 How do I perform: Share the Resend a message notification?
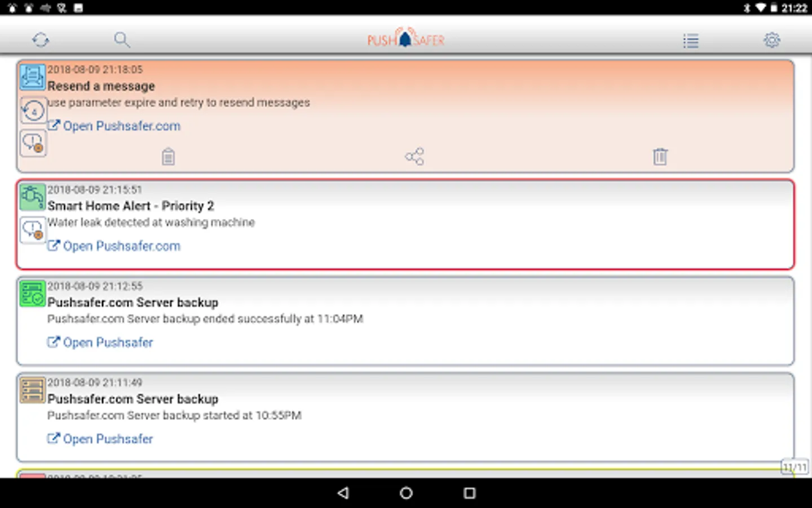click(414, 156)
